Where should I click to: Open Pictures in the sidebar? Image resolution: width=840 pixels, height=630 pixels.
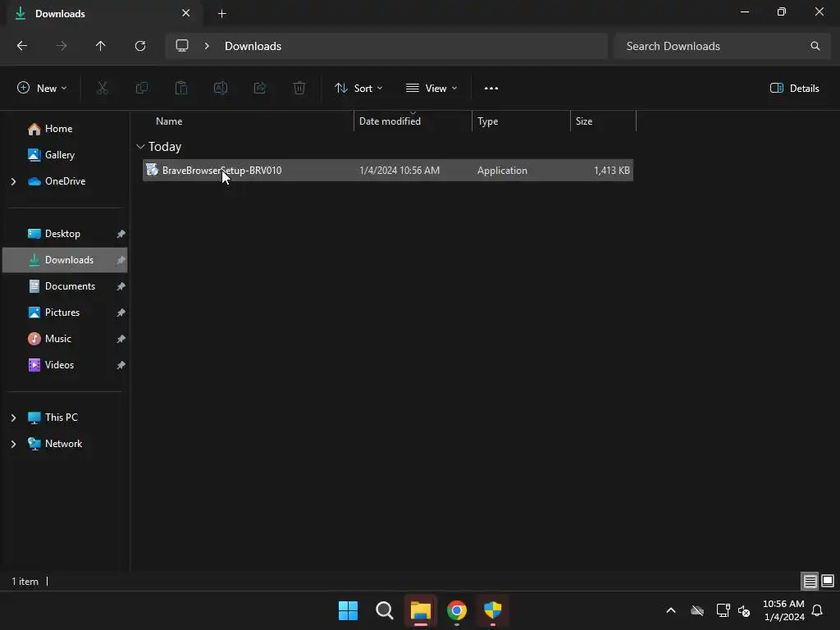62,313
